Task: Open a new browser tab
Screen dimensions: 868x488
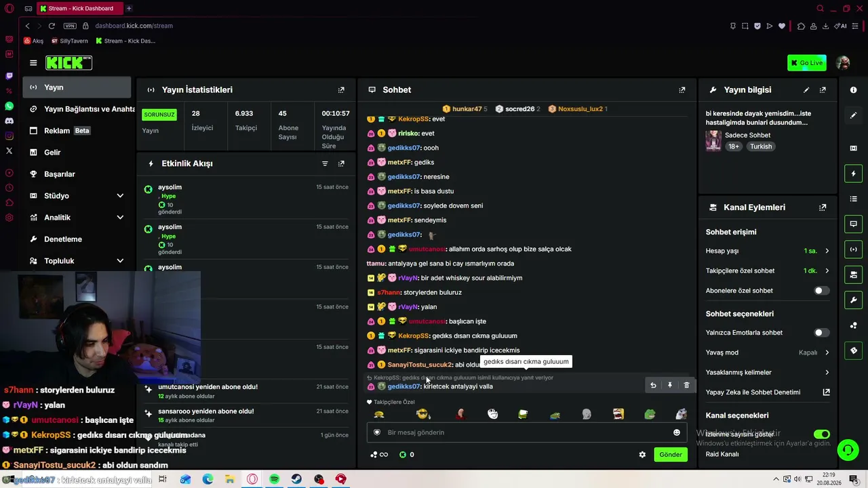Action: click(129, 9)
